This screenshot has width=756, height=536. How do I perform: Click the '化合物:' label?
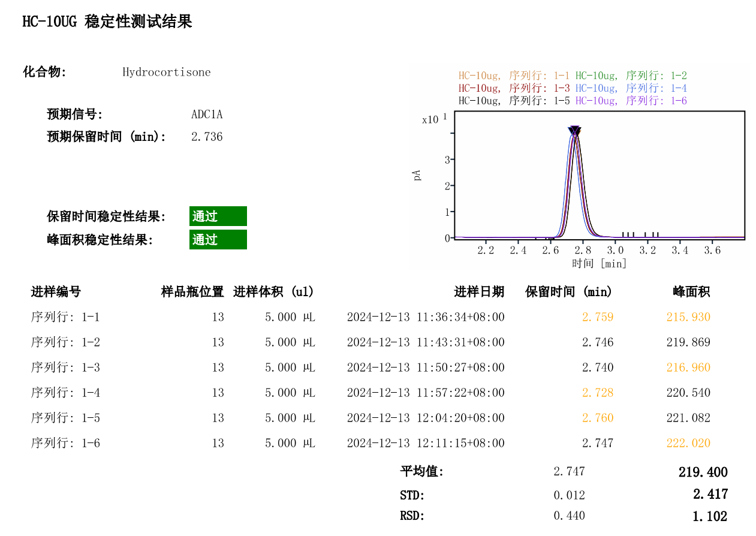(45, 73)
